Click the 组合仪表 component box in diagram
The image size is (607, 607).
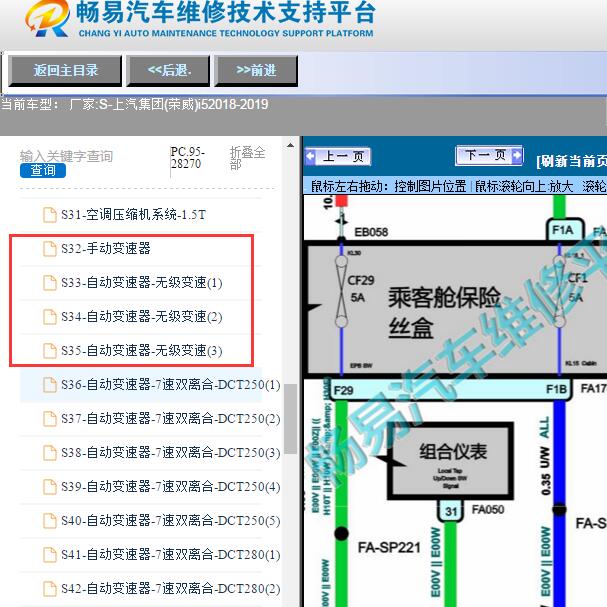[451, 461]
